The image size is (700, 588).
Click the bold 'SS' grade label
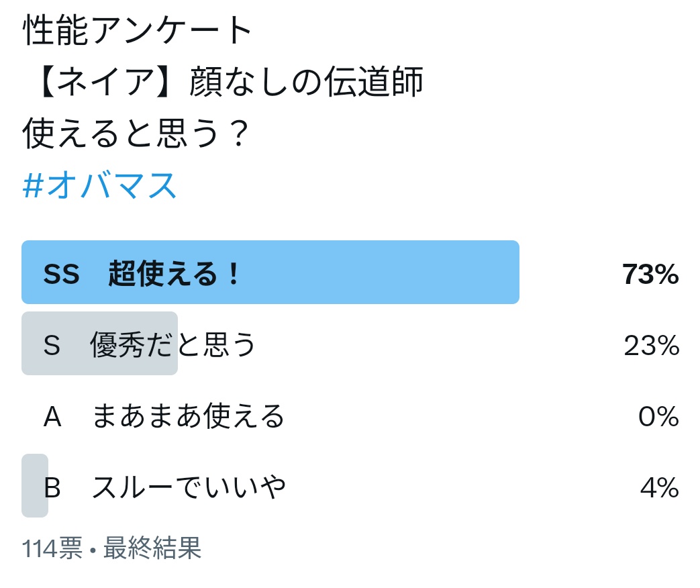click(x=62, y=274)
